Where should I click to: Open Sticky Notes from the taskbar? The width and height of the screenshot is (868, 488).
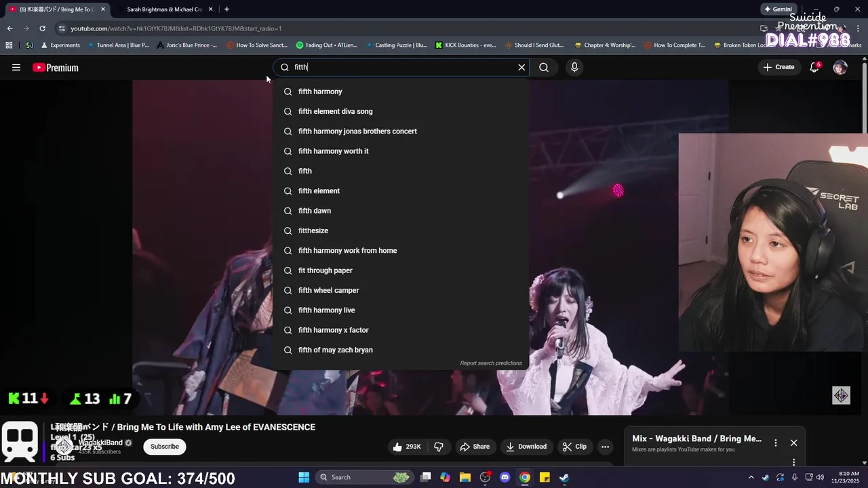point(545,477)
